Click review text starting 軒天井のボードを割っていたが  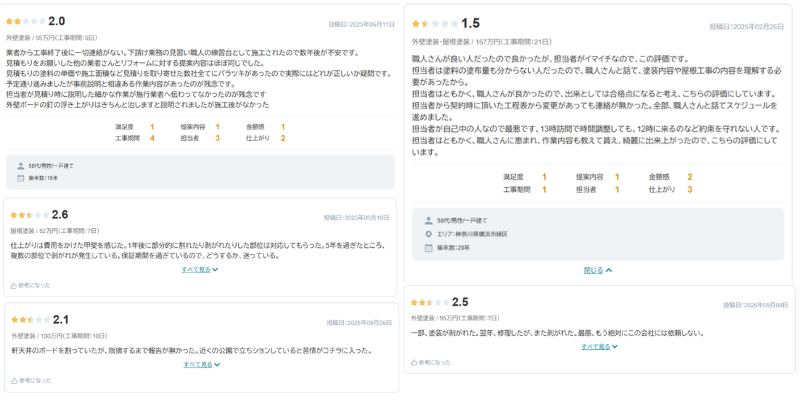(x=191, y=351)
